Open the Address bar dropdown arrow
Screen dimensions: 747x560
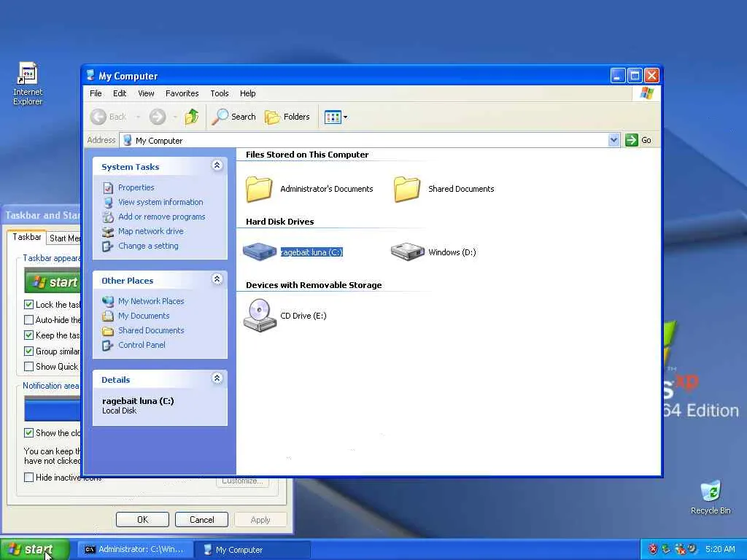(x=614, y=140)
